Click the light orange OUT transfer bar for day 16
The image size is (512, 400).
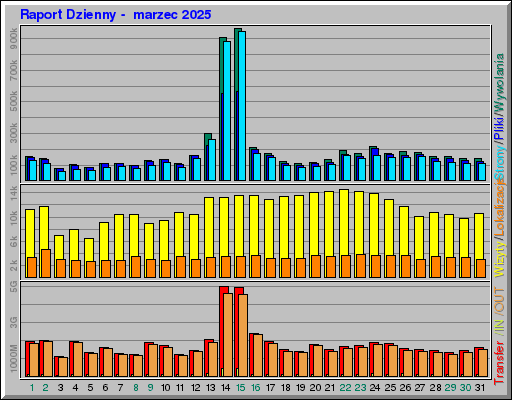point(258,356)
